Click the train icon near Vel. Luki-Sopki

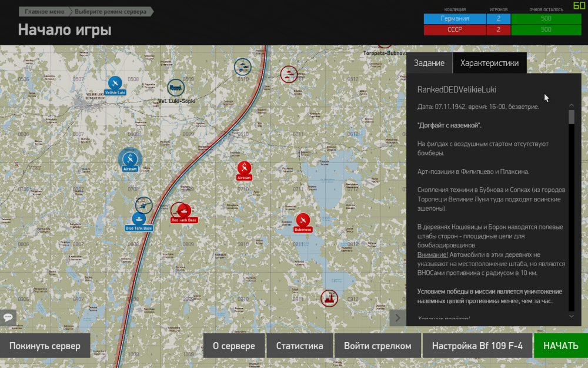175,88
